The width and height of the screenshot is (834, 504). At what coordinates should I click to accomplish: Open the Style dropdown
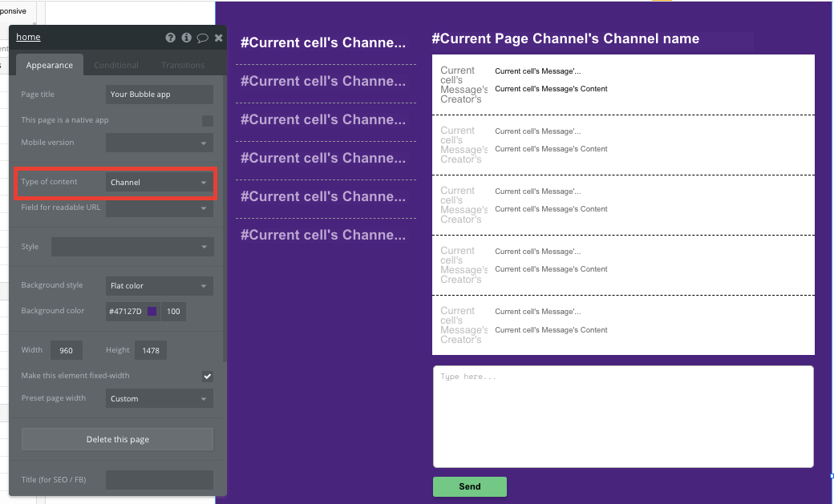click(132, 246)
